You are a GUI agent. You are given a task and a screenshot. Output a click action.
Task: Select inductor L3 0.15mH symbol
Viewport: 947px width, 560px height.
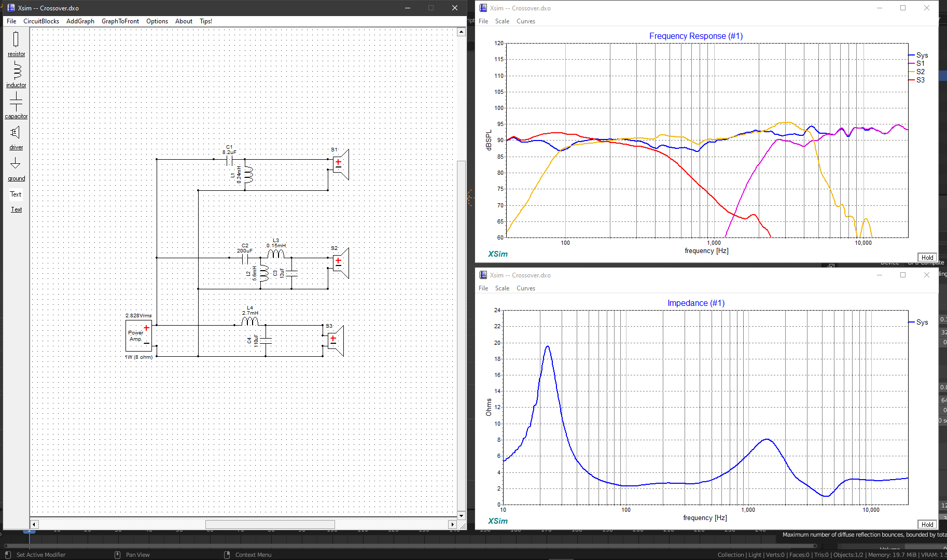coord(276,254)
